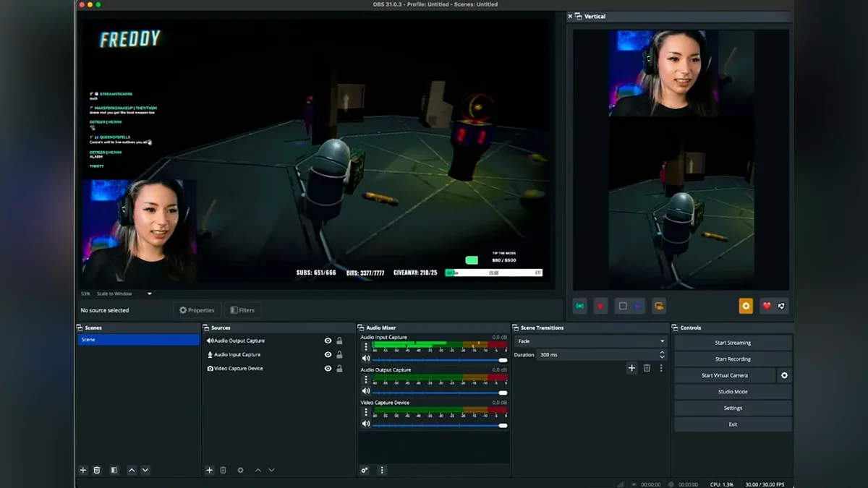Open Audio Output Capture three-dot mixer menu

pyautogui.click(x=366, y=380)
